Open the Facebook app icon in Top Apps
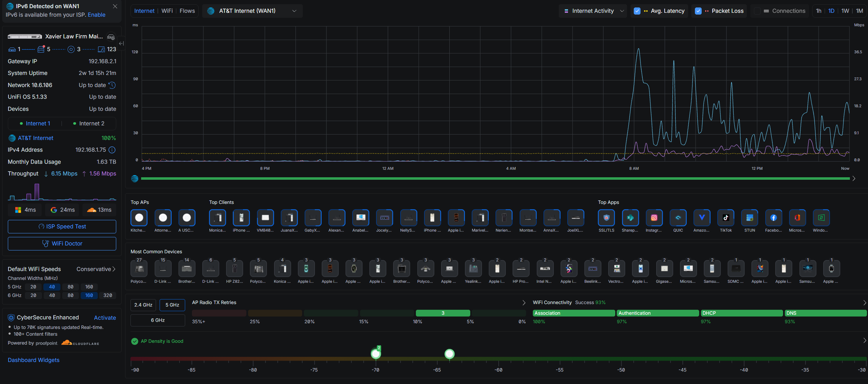Image resolution: width=868 pixels, height=384 pixels. pyautogui.click(x=773, y=218)
